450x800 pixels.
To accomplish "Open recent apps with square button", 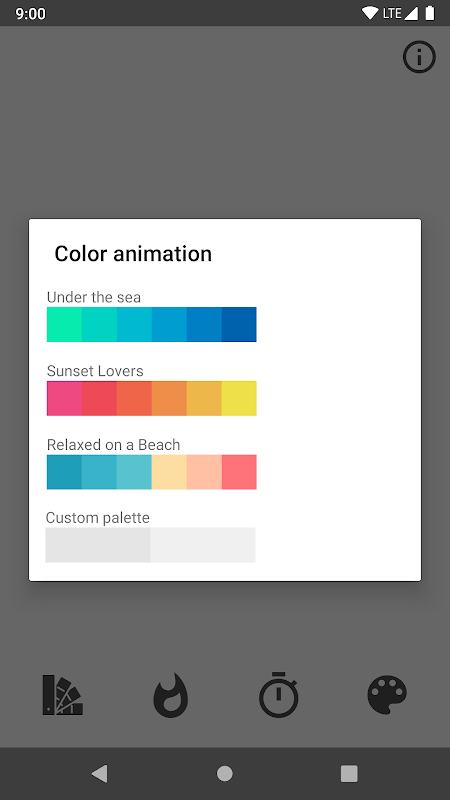I will click(349, 773).
